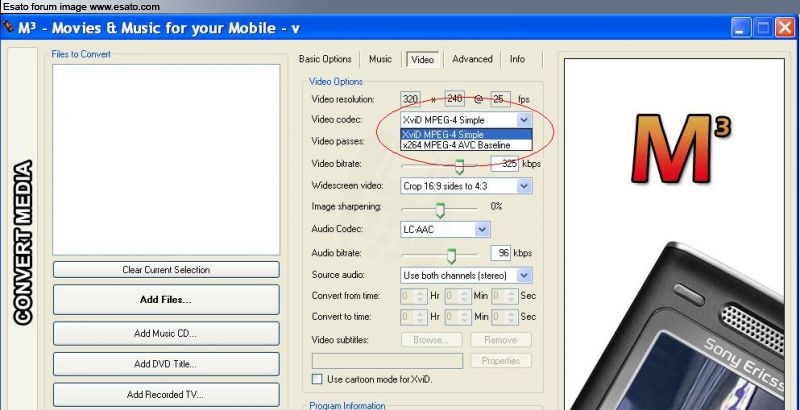The image size is (800, 410).
Task: Click the Video bitrate slider handle
Action: click(459, 166)
